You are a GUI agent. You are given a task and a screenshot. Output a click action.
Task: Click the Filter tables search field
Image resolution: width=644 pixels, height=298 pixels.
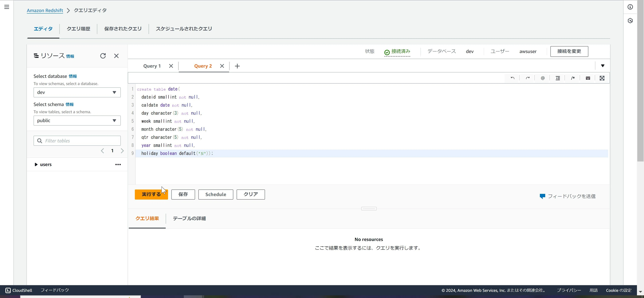tap(77, 141)
